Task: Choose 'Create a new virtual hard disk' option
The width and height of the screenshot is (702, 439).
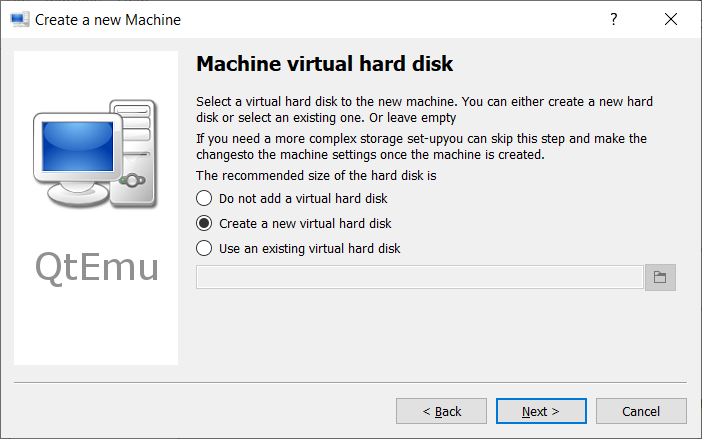Action: click(x=294, y=223)
